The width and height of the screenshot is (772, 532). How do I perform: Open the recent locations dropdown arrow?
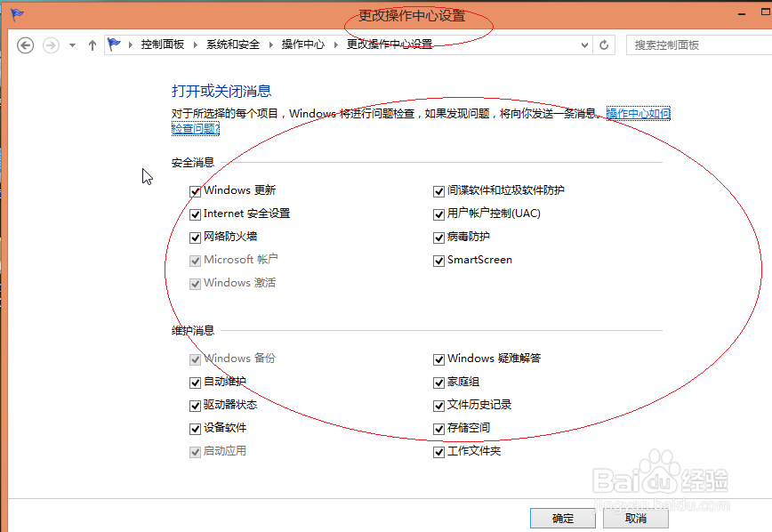coord(72,45)
